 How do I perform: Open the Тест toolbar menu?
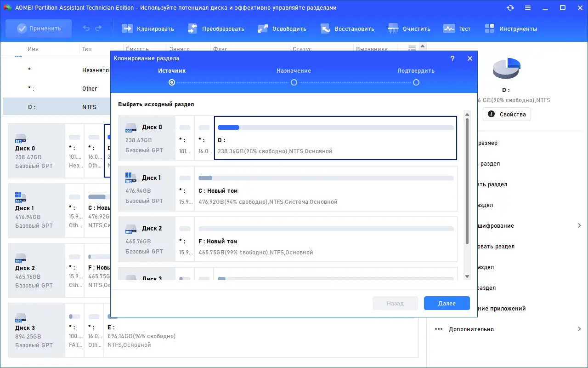(457, 29)
